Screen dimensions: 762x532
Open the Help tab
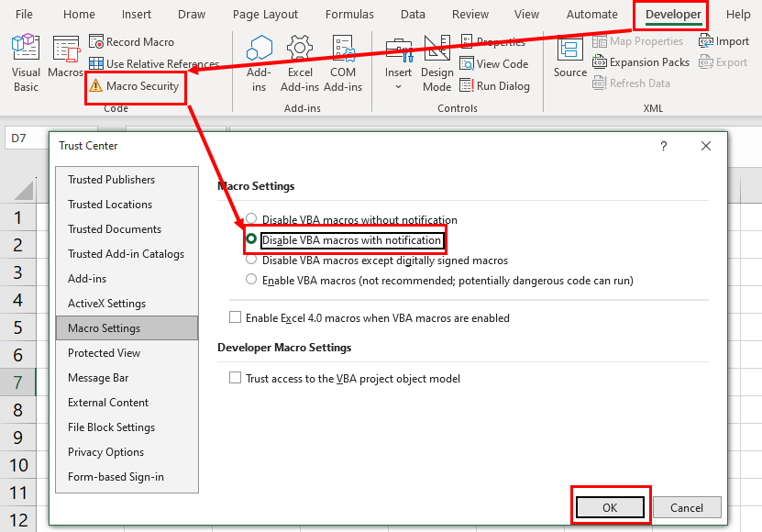pyautogui.click(x=738, y=14)
